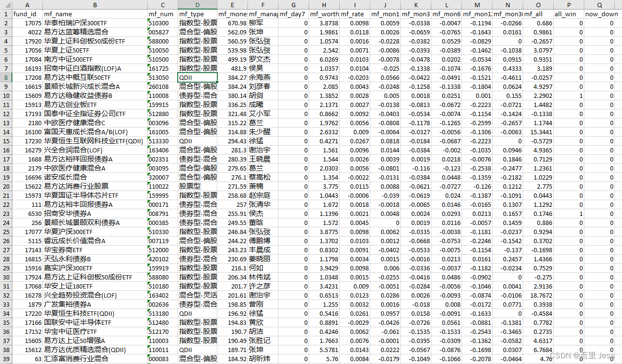The width and height of the screenshot is (622, 364).
Task: Select column B header
Action: pos(95,4)
